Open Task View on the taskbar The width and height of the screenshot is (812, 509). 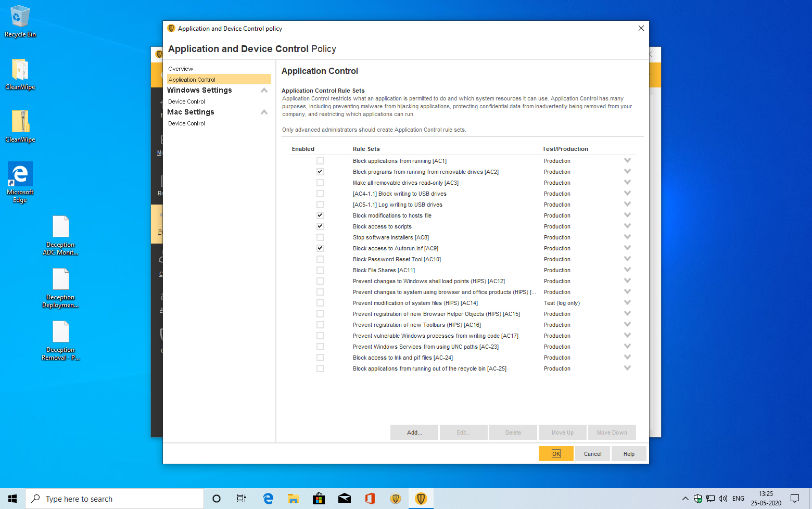coord(242,499)
